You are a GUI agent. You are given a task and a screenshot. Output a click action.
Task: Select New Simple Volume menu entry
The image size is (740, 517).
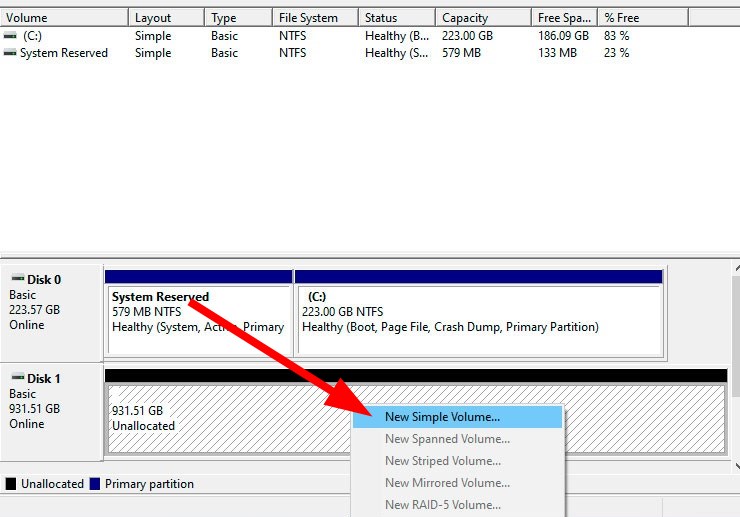(x=457, y=417)
